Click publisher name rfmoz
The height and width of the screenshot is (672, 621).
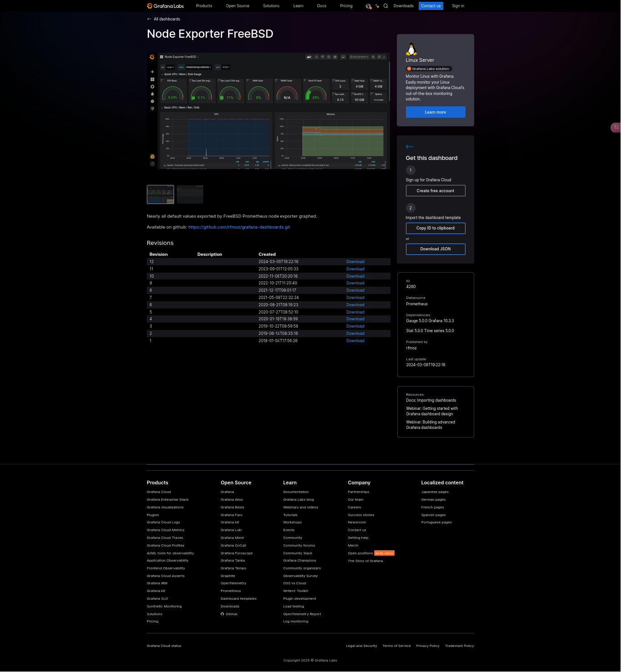pyautogui.click(x=411, y=348)
